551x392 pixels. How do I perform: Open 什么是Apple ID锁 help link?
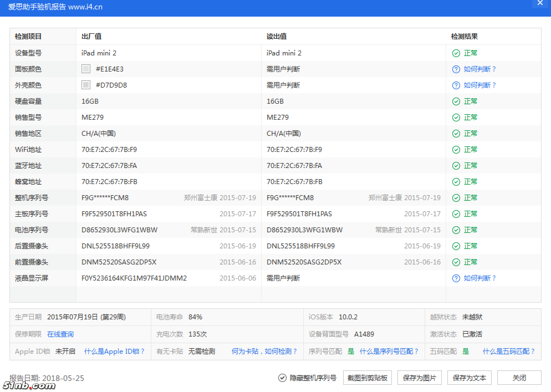114,351
